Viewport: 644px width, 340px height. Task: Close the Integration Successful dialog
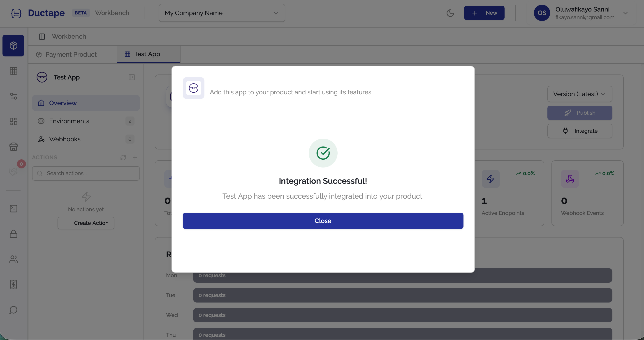[x=323, y=221]
